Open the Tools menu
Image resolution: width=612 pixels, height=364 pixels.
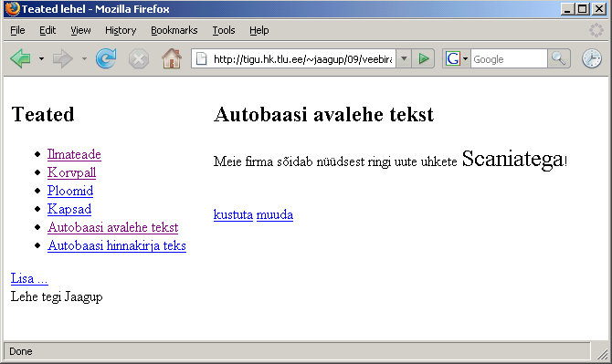click(x=224, y=30)
